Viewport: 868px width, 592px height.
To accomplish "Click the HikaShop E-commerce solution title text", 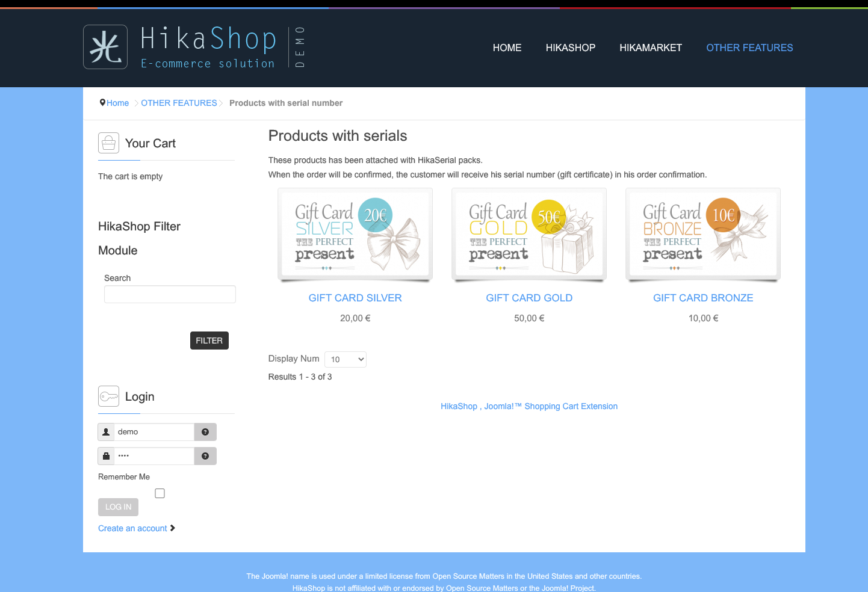I will 208,47.
